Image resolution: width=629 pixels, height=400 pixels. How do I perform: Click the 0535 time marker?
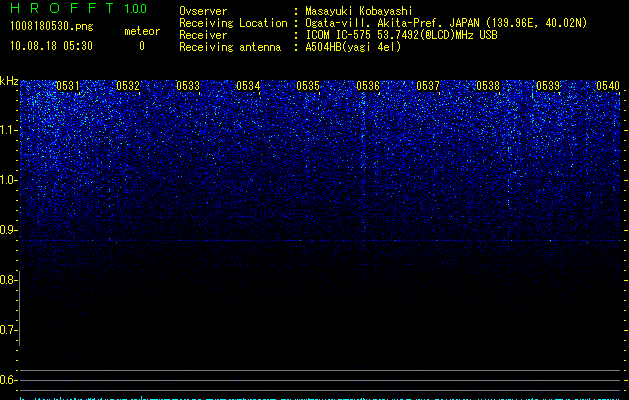(308, 86)
